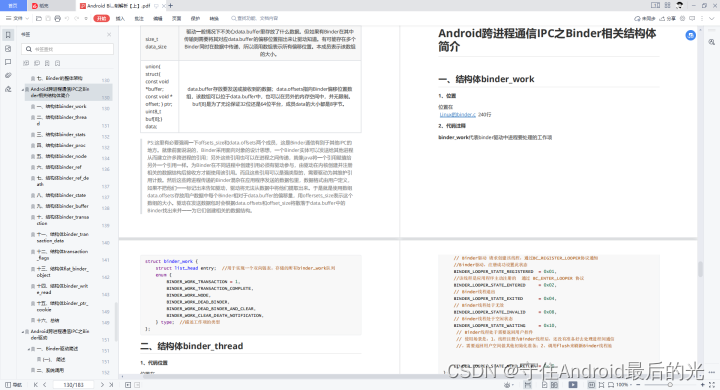This screenshot has height=390, width=720.
Task: Toggle the navigation pane button in the status bar
Action: (x=13, y=385)
